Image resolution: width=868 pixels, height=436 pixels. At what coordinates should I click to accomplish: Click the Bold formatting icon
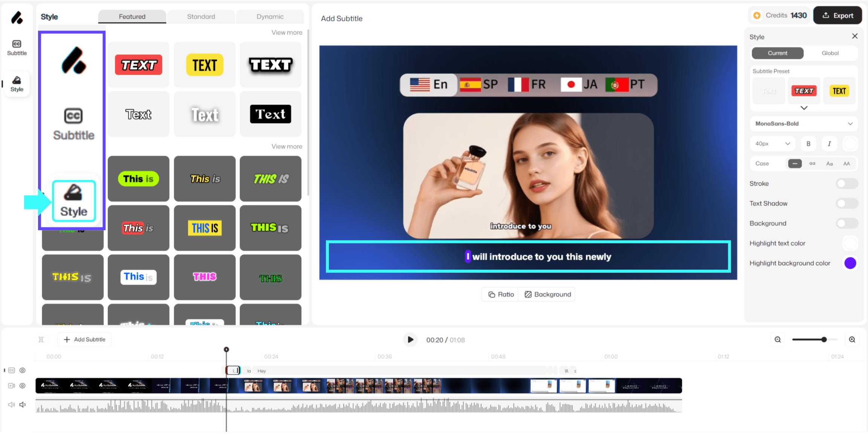808,144
